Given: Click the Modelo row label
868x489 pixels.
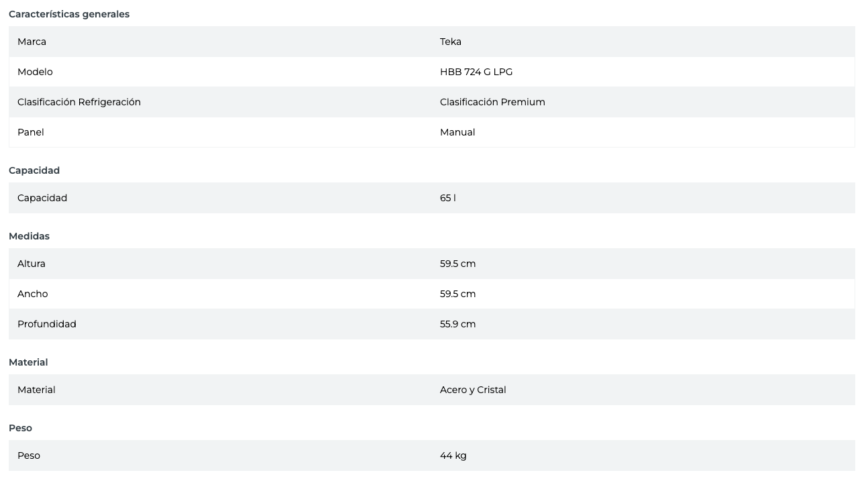Looking at the screenshot, I should click(35, 72).
